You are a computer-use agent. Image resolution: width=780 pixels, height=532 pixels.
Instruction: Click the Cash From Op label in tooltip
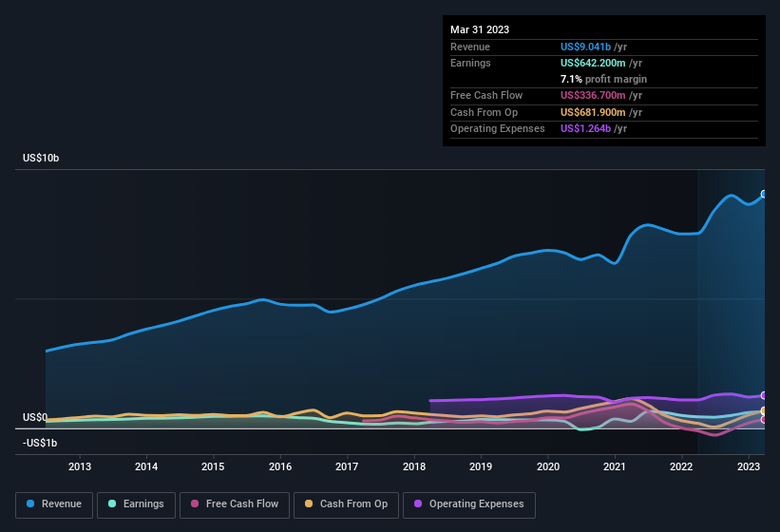pos(484,112)
